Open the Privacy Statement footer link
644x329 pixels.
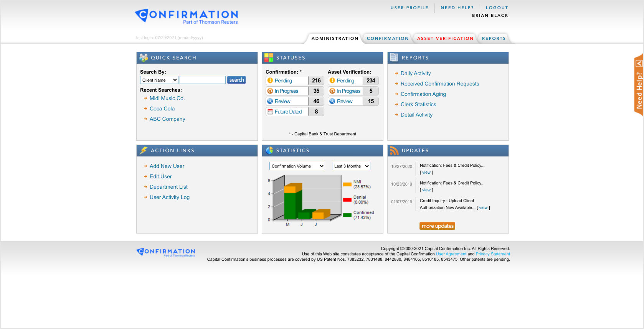pyautogui.click(x=493, y=254)
